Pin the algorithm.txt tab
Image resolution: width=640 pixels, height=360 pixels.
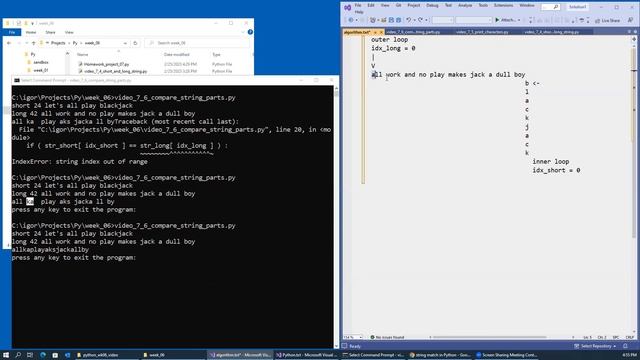point(375,32)
